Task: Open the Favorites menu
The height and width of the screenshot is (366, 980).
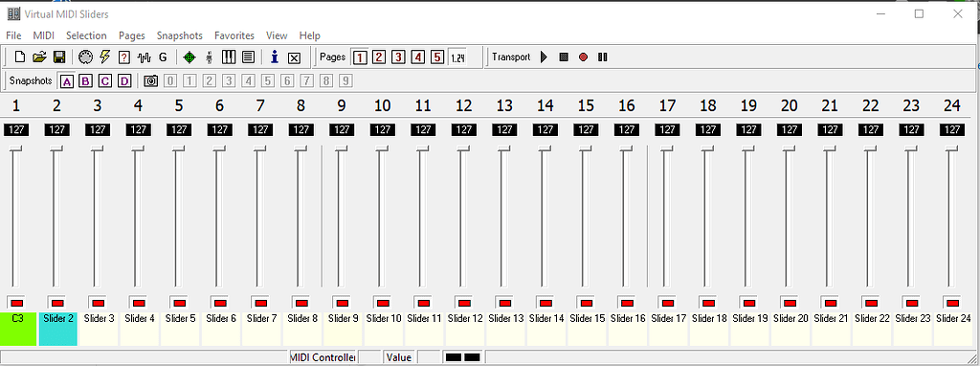Action: click(234, 35)
